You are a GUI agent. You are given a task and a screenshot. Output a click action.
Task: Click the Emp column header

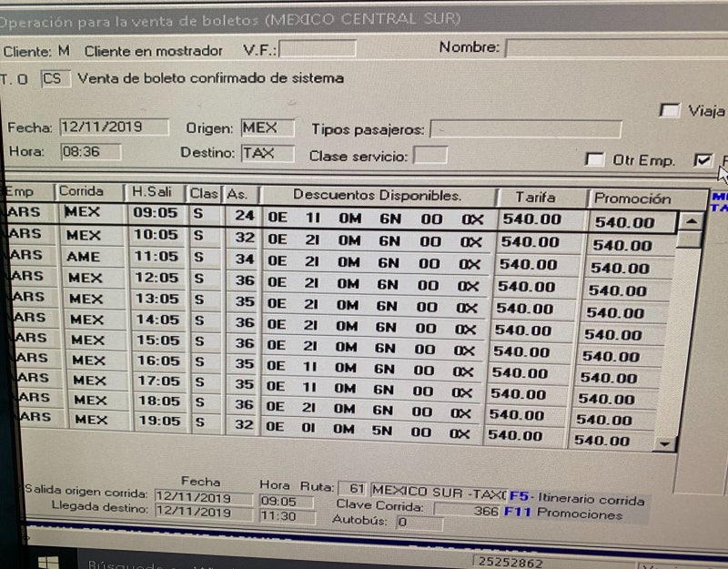tap(28, 191)
